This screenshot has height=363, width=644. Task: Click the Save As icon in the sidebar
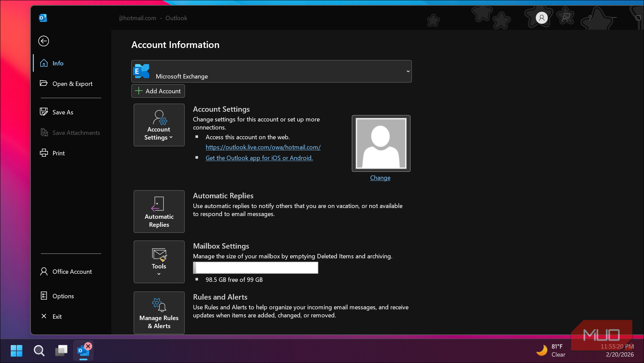point(44,112)
